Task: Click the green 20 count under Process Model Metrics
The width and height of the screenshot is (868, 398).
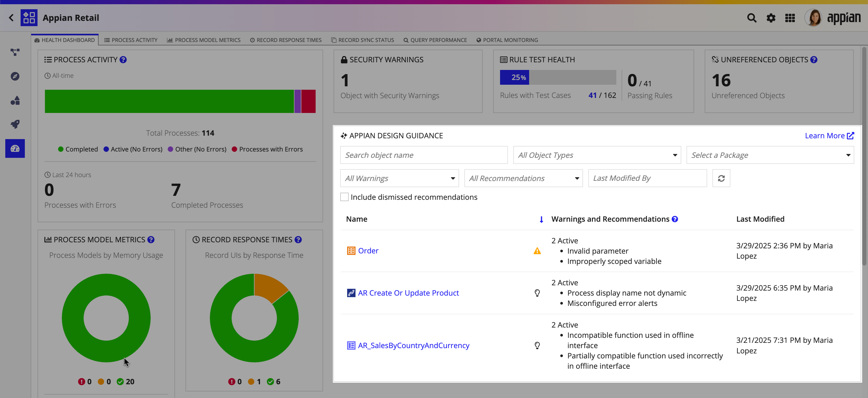Action: click(125, 381)
